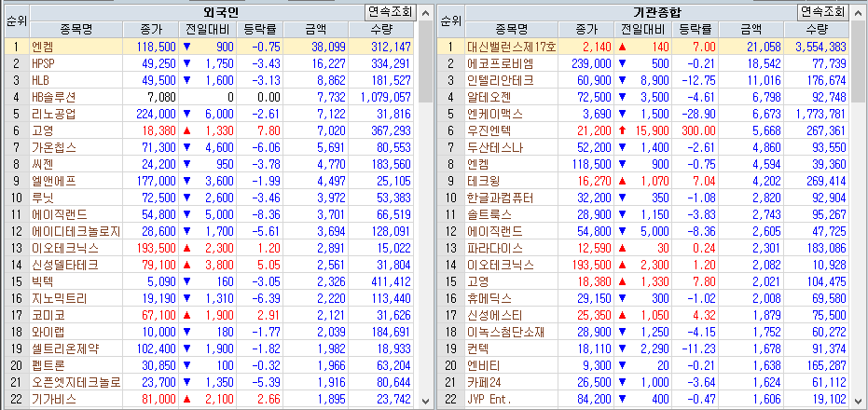Image resolution: width=868 pixels, height=410 pixels.
Task: Select 엔켐 row in 외국인 list
Action: coord(211,47)
